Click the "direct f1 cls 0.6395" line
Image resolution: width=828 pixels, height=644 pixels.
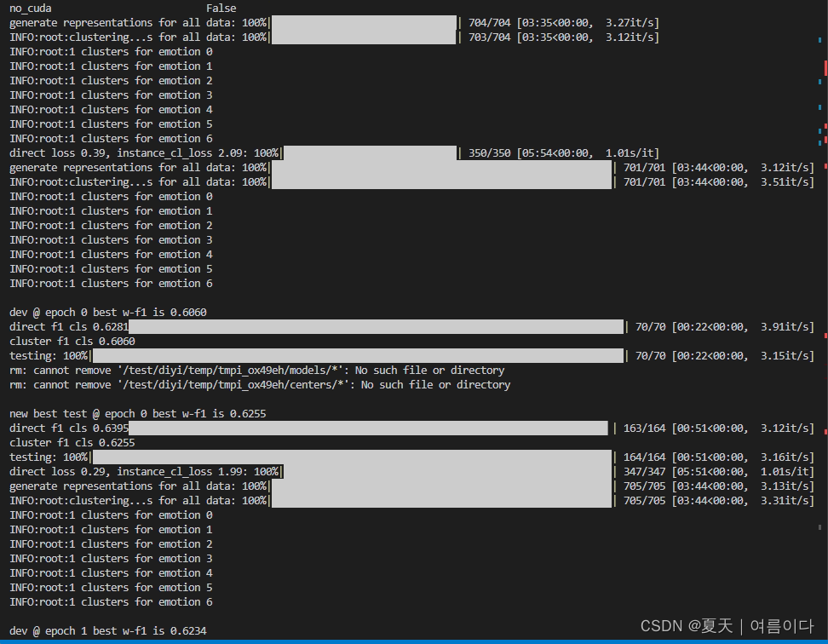tap(69, 428)
